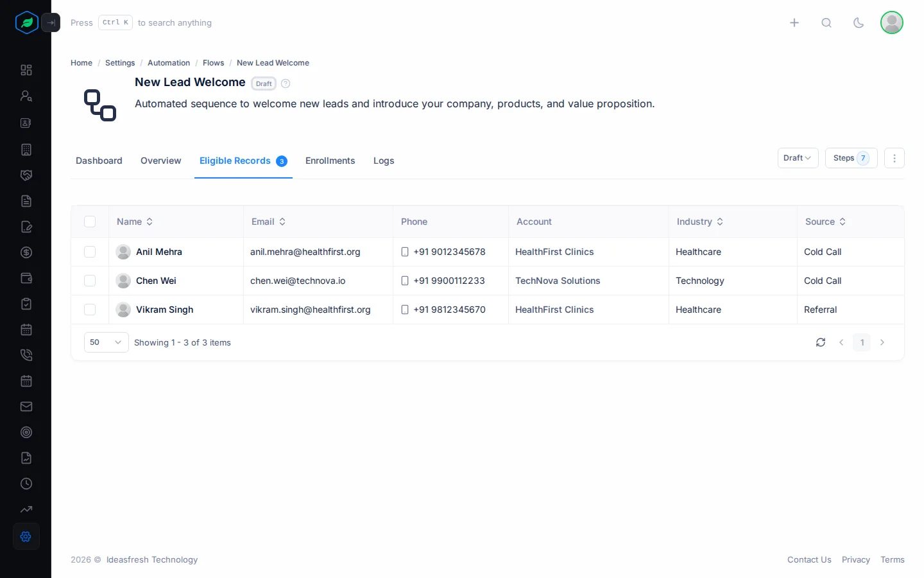Check the box for Chen Wei

[x=90, y=281]
